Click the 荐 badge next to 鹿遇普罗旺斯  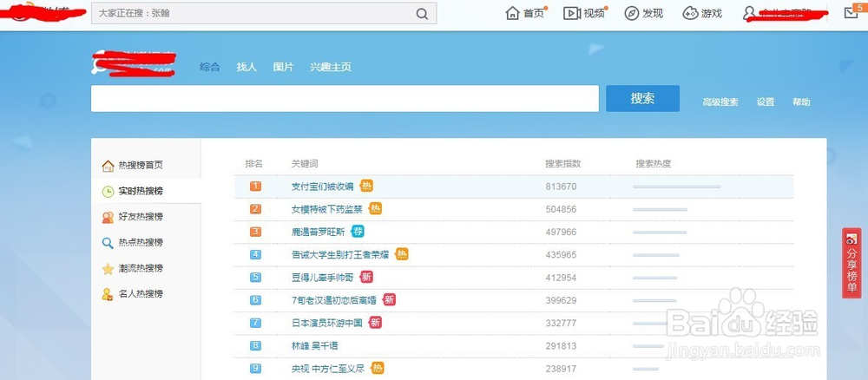click(358, 232)
